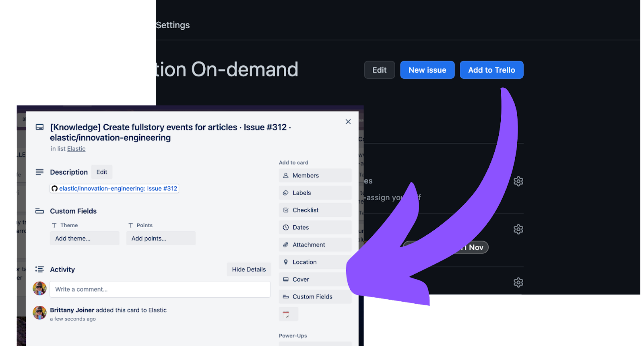Image resolution: width=644 pixels, height=362 pixels.
Task: Open the Settings tab in GitHub
Action: (173, 25)
